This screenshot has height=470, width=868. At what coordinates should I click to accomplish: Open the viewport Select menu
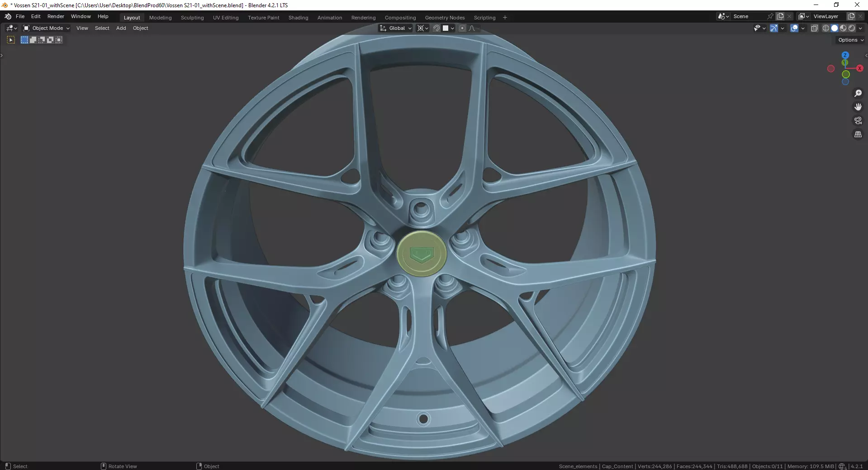102,28
